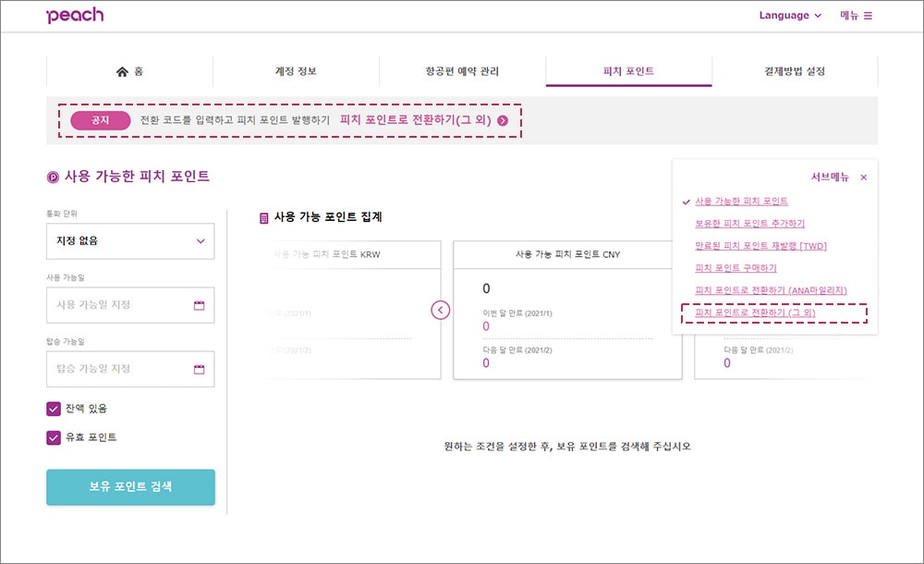Viewport: 924px width, 564px height.
Task: Toggle the 잔액 있음 checkbox
Action: (x=54, y=409)
